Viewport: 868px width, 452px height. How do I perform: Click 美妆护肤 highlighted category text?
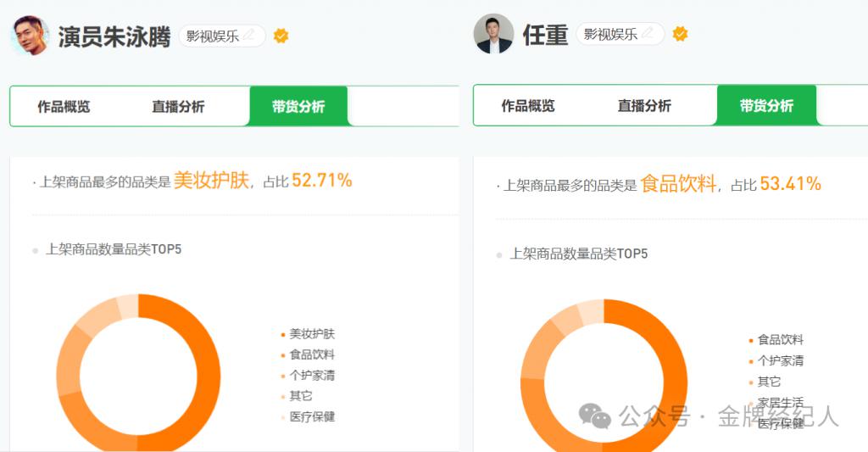(211, 181)
